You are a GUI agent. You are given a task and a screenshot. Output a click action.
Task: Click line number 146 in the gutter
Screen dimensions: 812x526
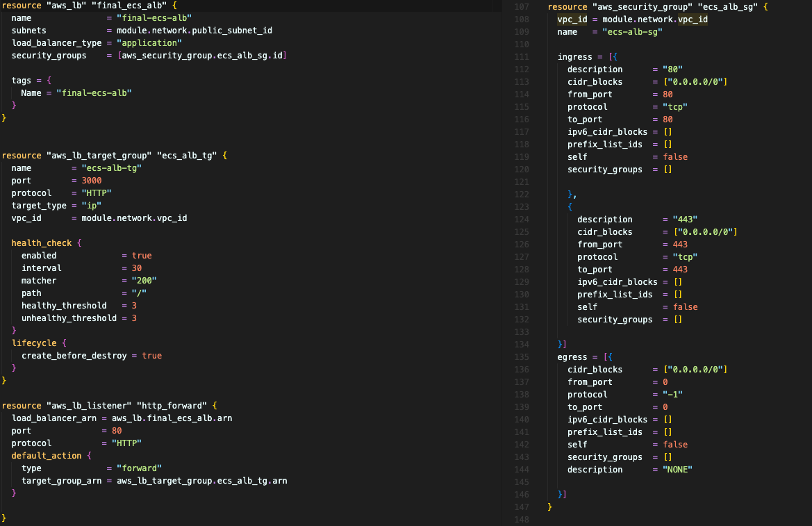[522, 495]
